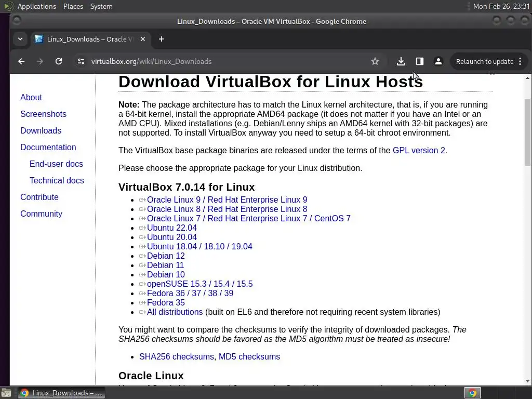Image resolution: width=532 pixels, height=399 pixels.
Task: Download openSUSE 15.3 / 15.4 / 15.5 package
Action: 200,284
